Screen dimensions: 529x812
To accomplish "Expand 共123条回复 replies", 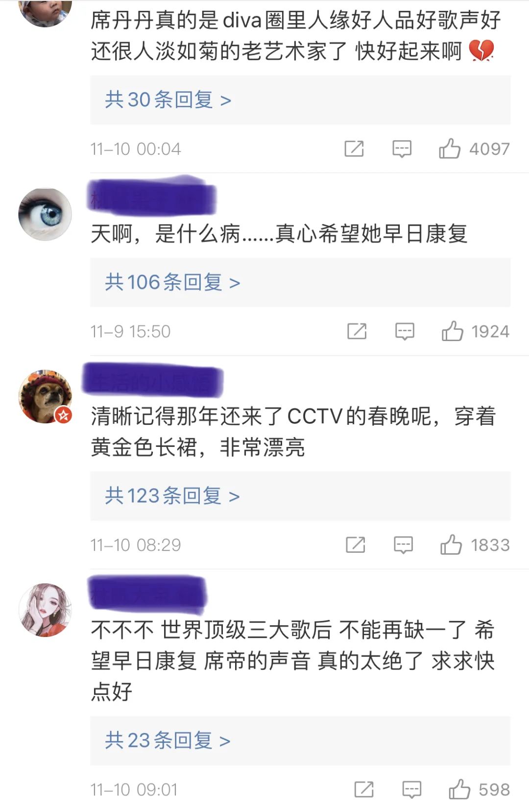I will pyautogui.click(x=300, y=496).
